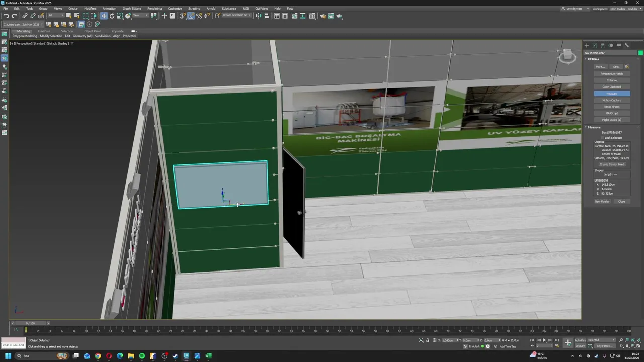Click the Go to End button
Image resolution: width=644 pixels, height=362 pixels.
pyautogui.click(x=557, y=340)
